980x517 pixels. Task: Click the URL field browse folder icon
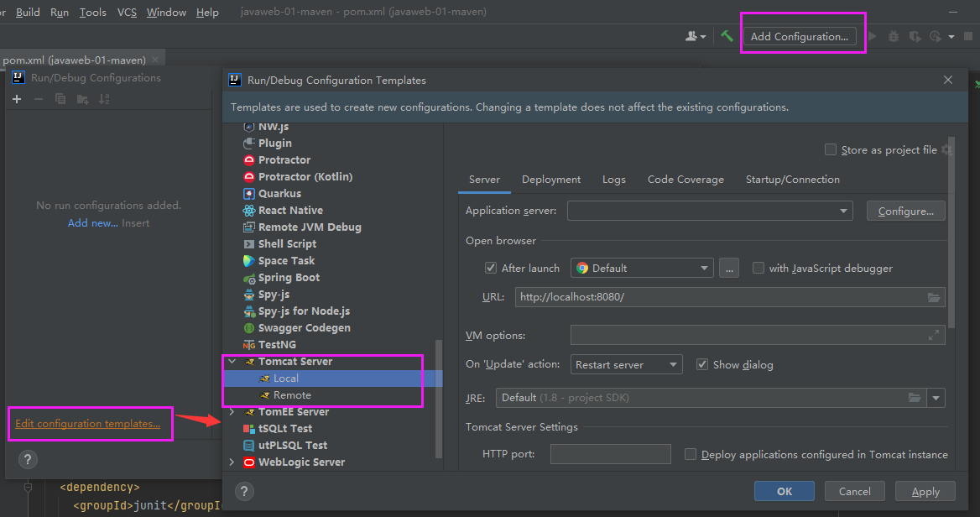[934, 298]
